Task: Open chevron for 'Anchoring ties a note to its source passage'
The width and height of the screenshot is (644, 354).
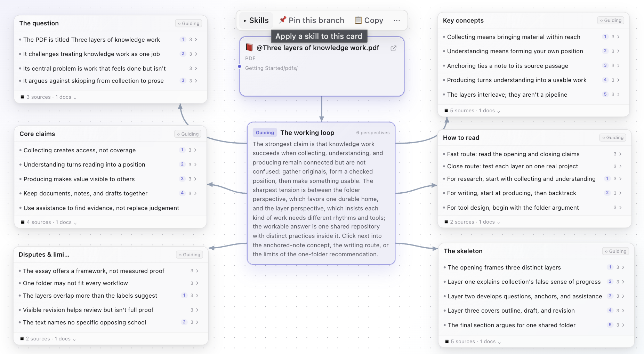Action: 618,65
